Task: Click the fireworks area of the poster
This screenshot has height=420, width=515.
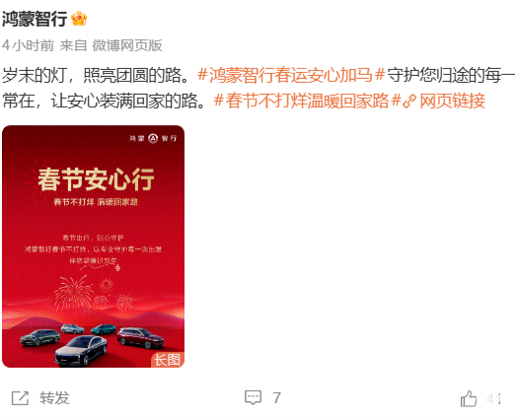Action: 93,294
